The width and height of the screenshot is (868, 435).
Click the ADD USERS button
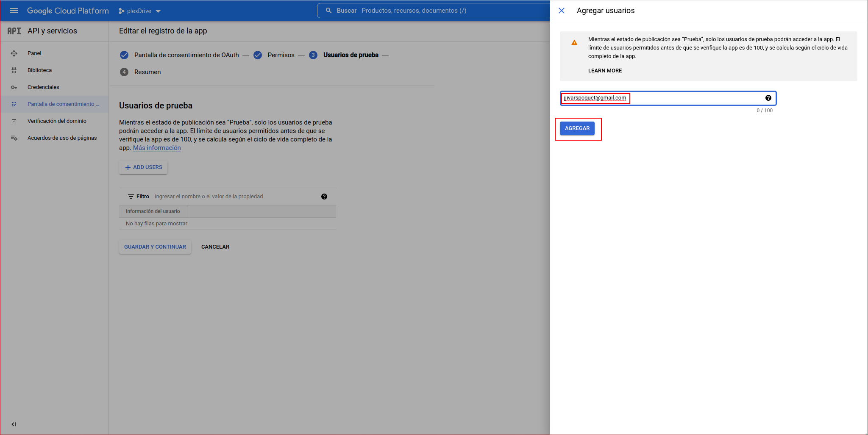tap(143, 167)
